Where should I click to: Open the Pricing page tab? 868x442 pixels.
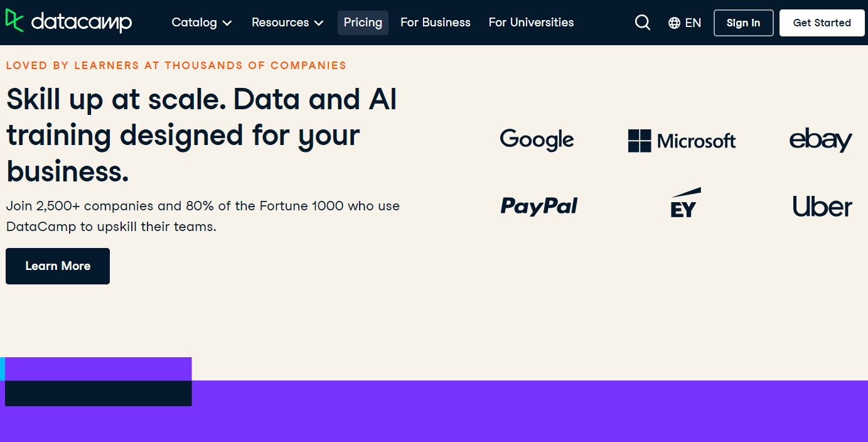363,23
